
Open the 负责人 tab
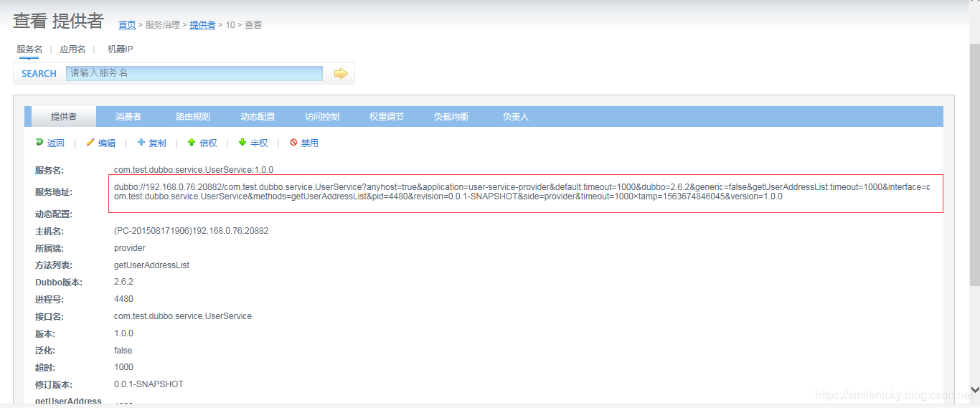click(x=515, y=117)
